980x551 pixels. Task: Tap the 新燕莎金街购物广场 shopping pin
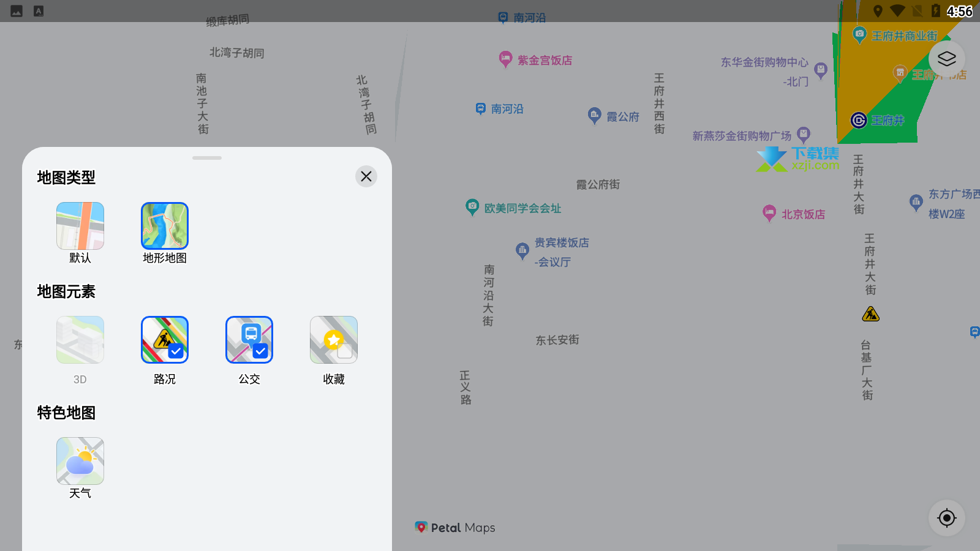804,134
